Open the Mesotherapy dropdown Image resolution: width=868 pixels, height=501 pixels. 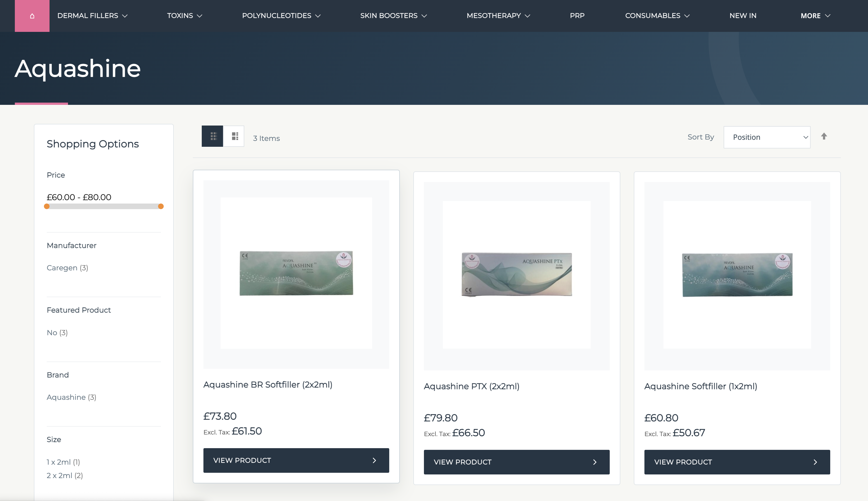[x=498, y=16]
